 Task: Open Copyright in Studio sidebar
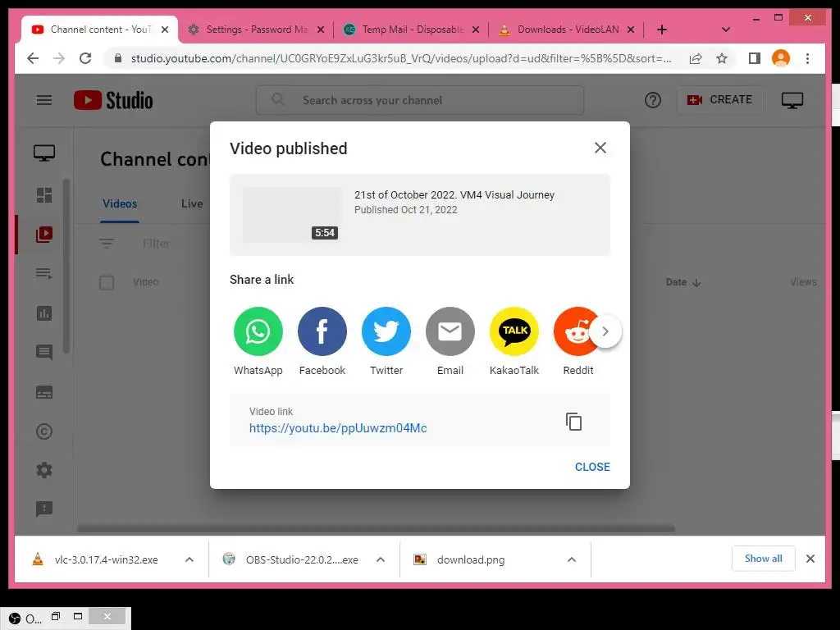pyautogui.click(x=44, y=431)
